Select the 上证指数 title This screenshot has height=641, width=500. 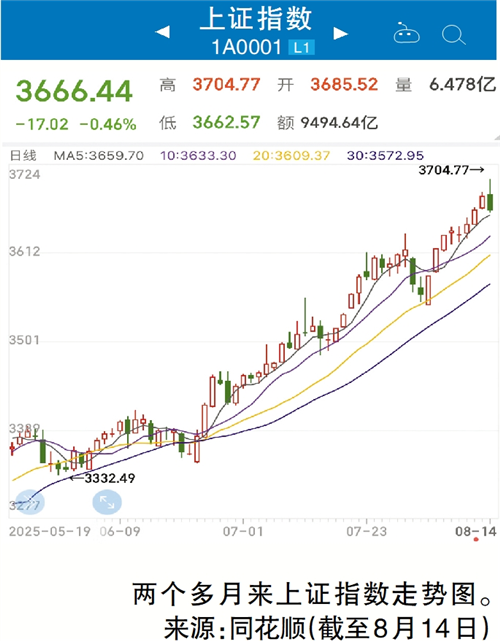(256, 19)
